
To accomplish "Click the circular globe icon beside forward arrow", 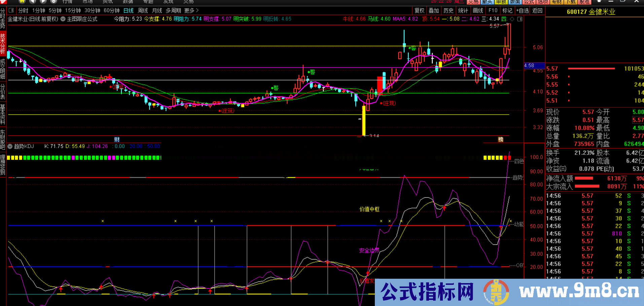I will coord(54,1).
